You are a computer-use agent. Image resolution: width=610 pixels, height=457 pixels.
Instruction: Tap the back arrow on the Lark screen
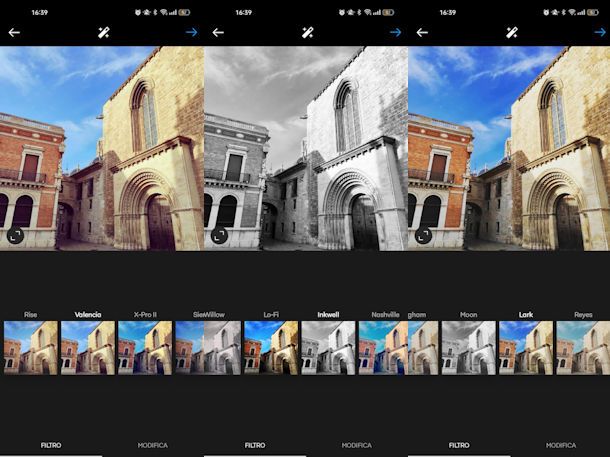422,33
